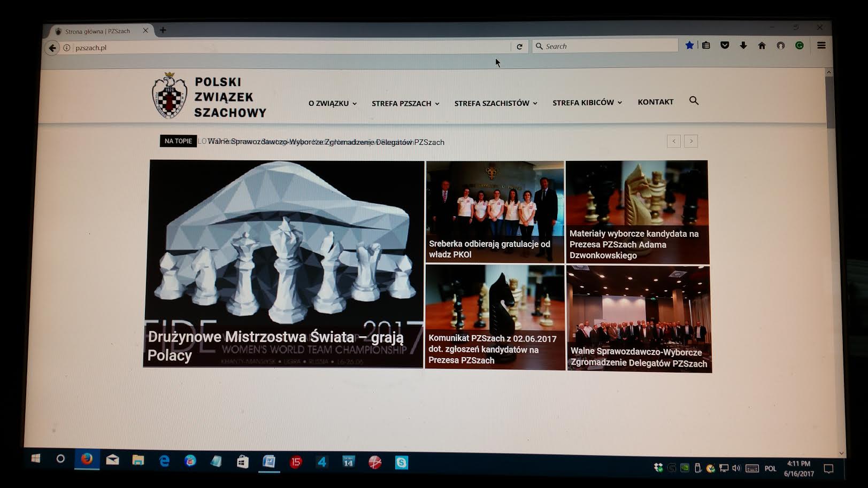Image resolution: width=868 pixels, height=488 pixels.
Task: Switch POL keyboard language indicator
Action: (x=770, y=469)
